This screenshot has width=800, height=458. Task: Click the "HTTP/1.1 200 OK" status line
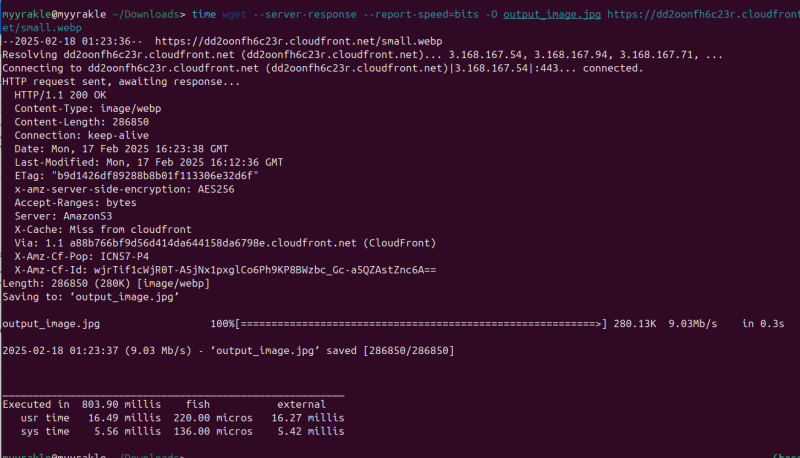coord(61,93)
